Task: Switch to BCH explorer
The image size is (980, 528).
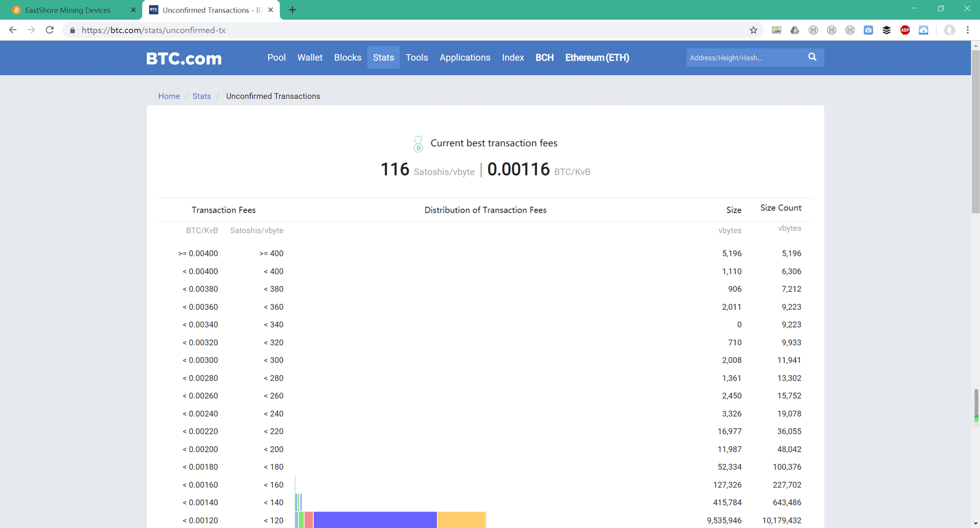Action: (545, 57)
